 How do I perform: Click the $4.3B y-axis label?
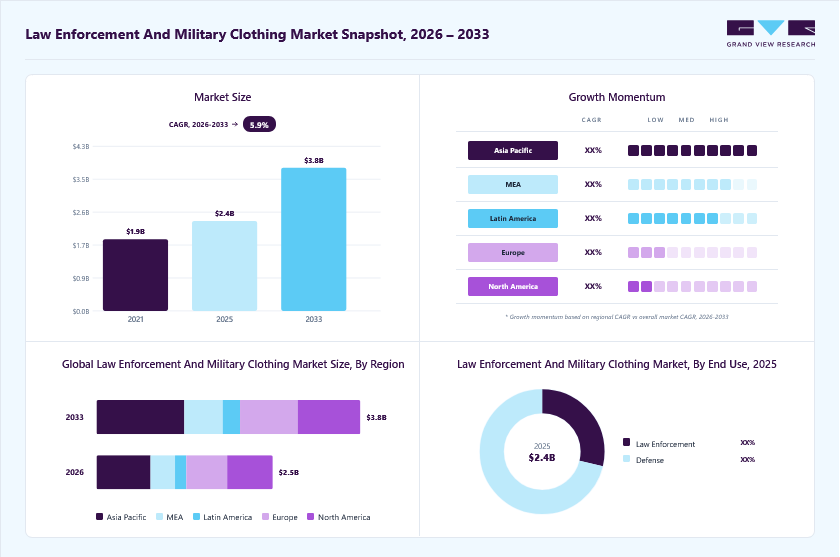[x=81, y=146]
